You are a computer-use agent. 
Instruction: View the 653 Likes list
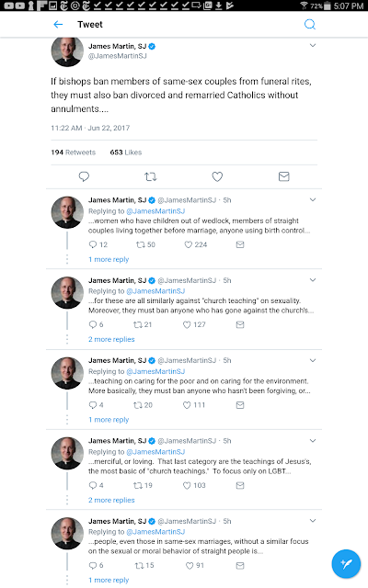126,153
